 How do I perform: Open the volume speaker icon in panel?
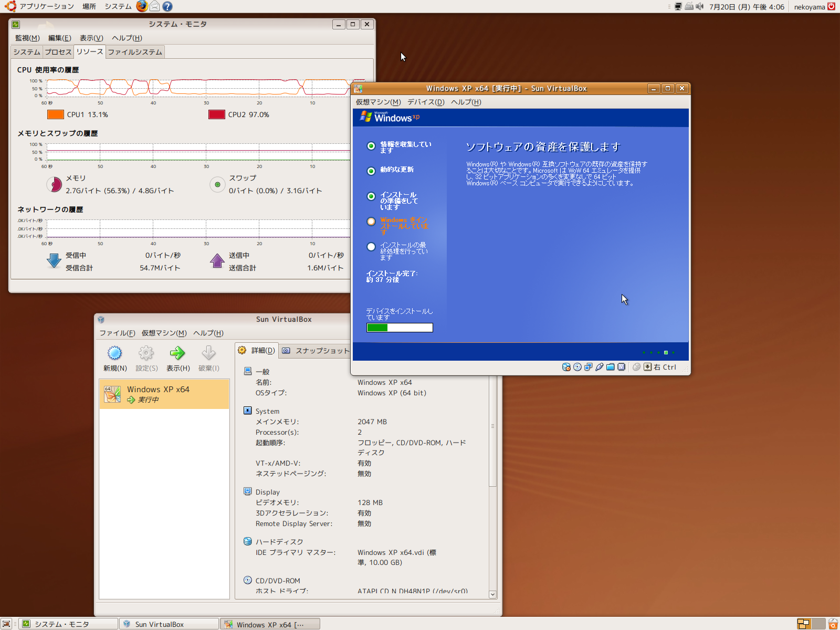tap(699, 7)
